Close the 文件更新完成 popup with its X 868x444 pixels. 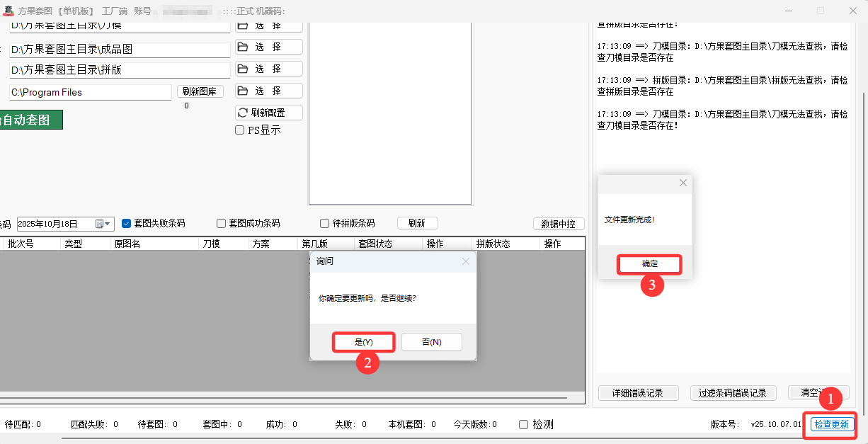coord(683,183)
